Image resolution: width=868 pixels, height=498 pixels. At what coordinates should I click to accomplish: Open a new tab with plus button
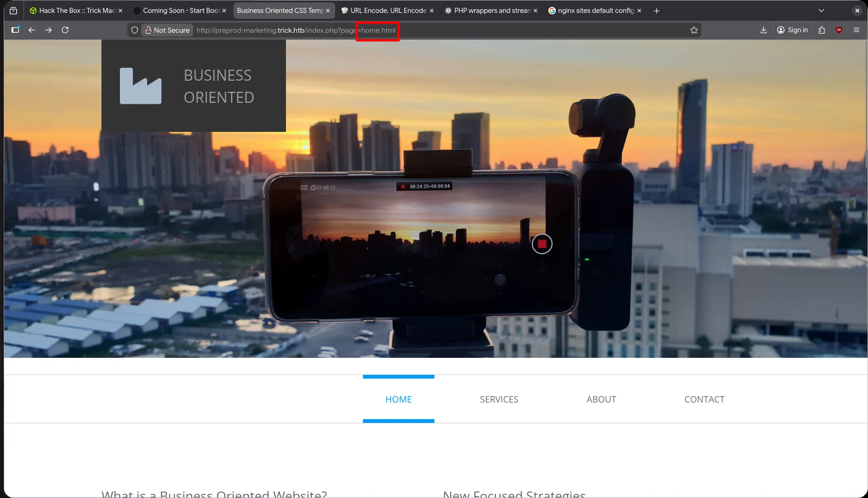pos(656,11)
